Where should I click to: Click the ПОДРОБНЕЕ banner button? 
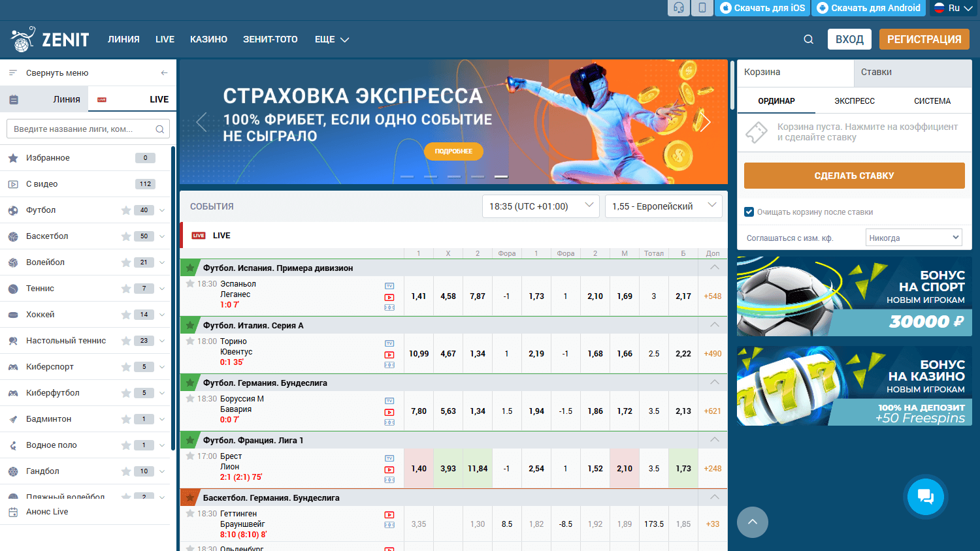click(x=453, y=151)
